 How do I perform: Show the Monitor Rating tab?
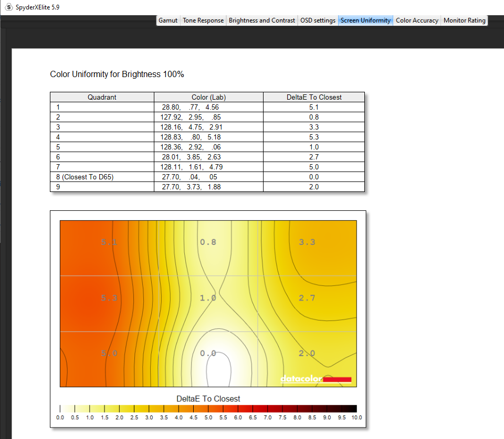(465, 20)
